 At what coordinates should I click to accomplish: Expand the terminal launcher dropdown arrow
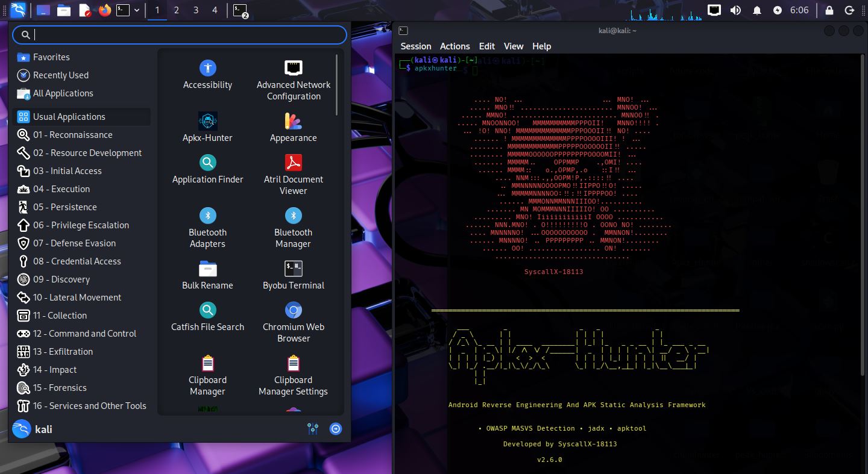pyautogui.click(x=137, y=10)
